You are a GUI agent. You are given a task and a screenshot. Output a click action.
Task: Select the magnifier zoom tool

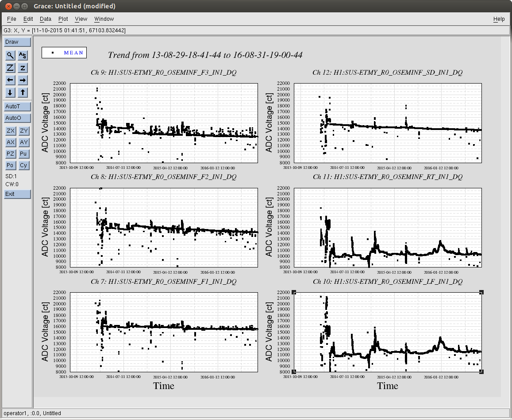tap(10, 55)
